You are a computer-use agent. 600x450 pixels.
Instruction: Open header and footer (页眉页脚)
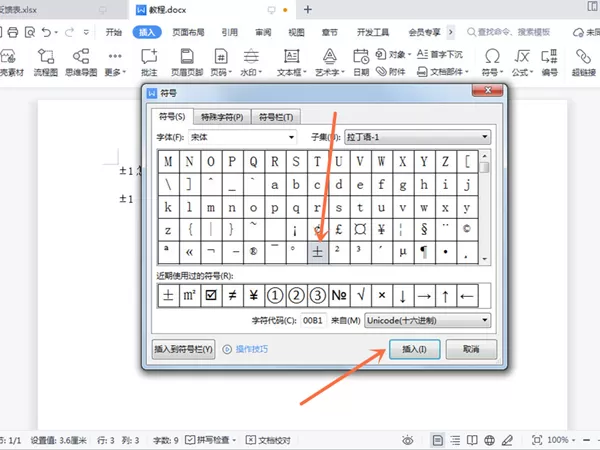tap(187, 62)
